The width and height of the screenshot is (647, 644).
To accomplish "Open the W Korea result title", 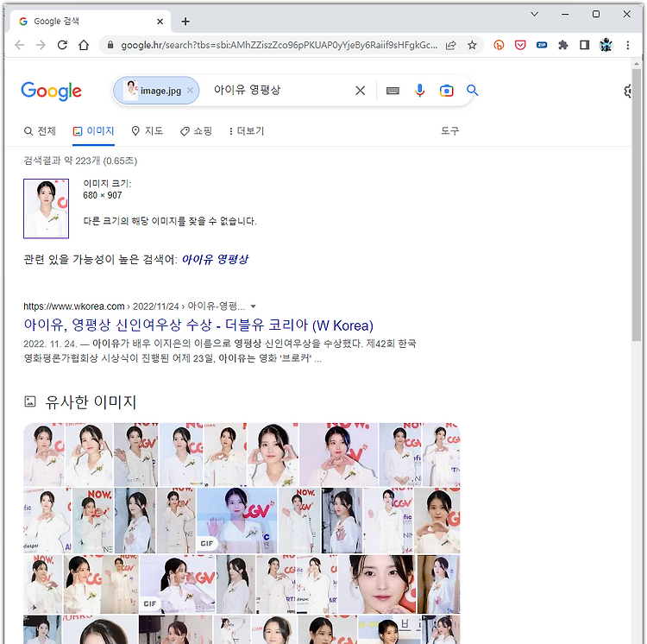I will click(198, 325).
